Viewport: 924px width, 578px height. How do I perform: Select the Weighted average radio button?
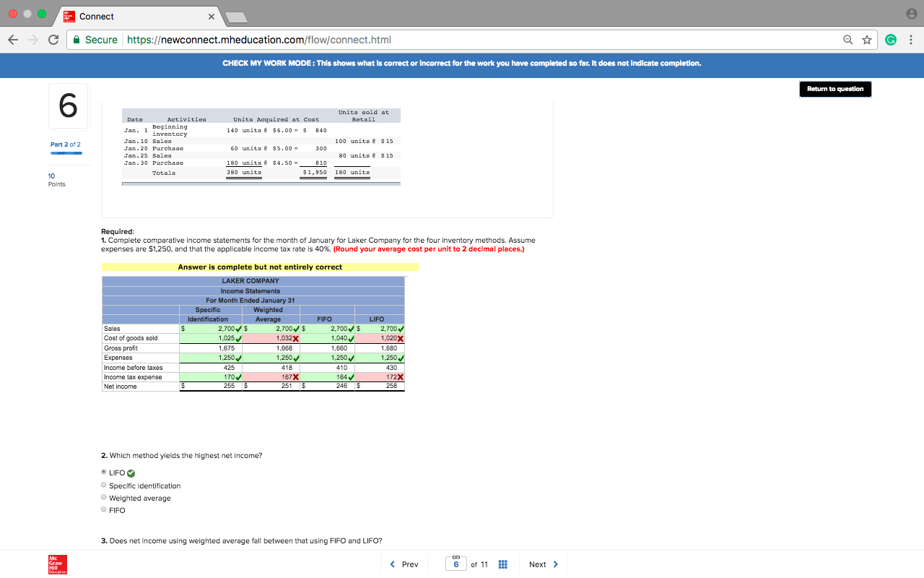[x=105, y=498]
